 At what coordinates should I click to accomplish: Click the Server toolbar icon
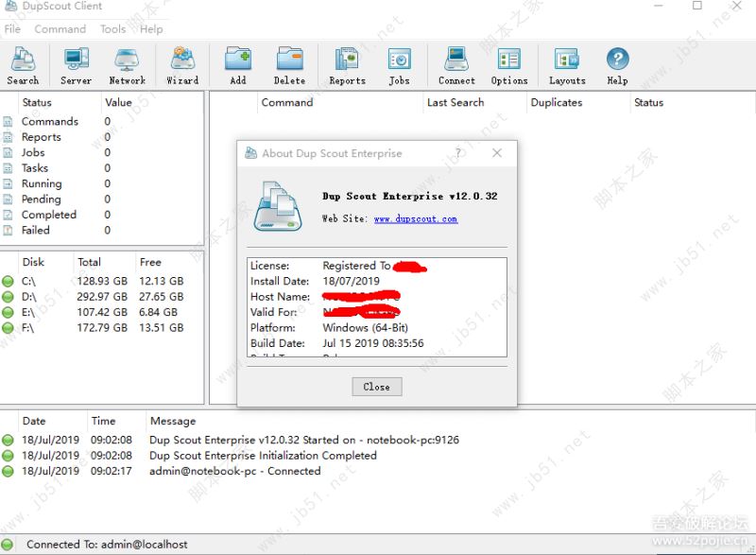point(76,65)
